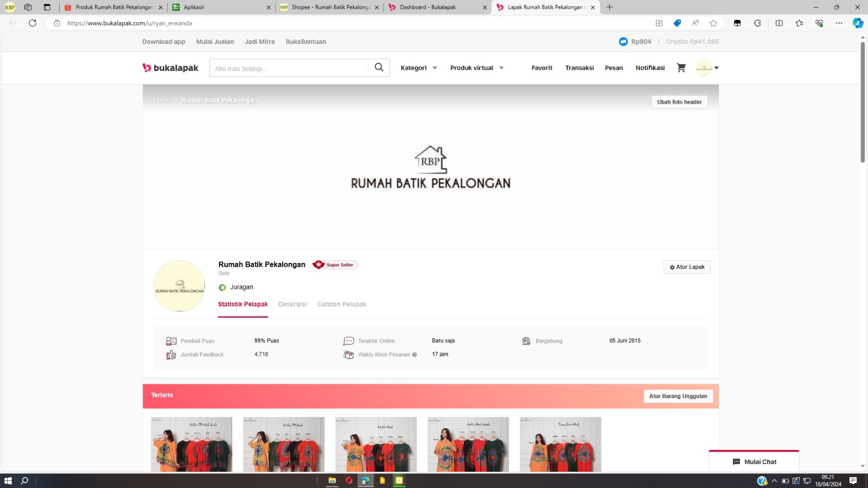This screenshot has width=868, height=488.
Task: Open the Transaksi menu item
Action: (x=579, y=68)
